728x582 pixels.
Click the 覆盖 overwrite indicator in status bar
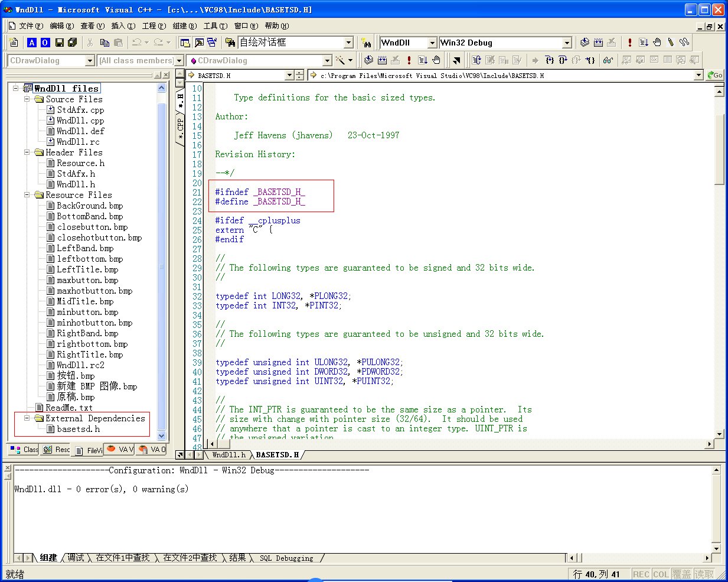tap(681, 574)
